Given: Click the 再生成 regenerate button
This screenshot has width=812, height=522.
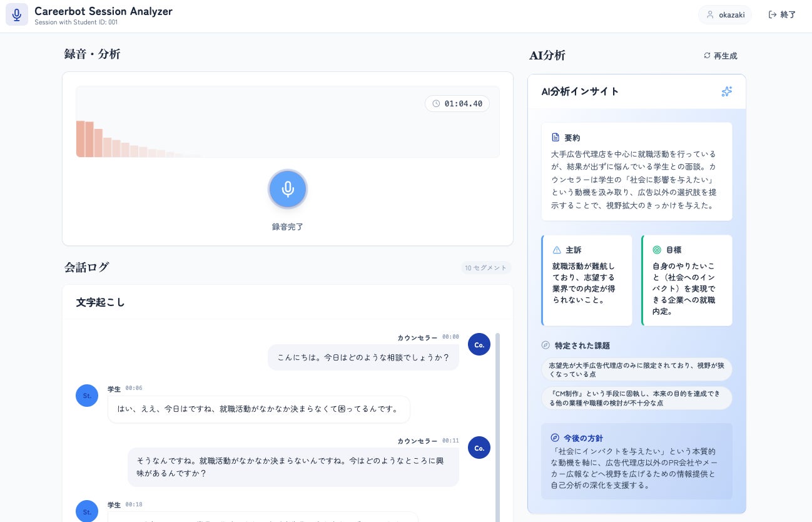Looking at the screenshot, I should (x=721, y=56).
